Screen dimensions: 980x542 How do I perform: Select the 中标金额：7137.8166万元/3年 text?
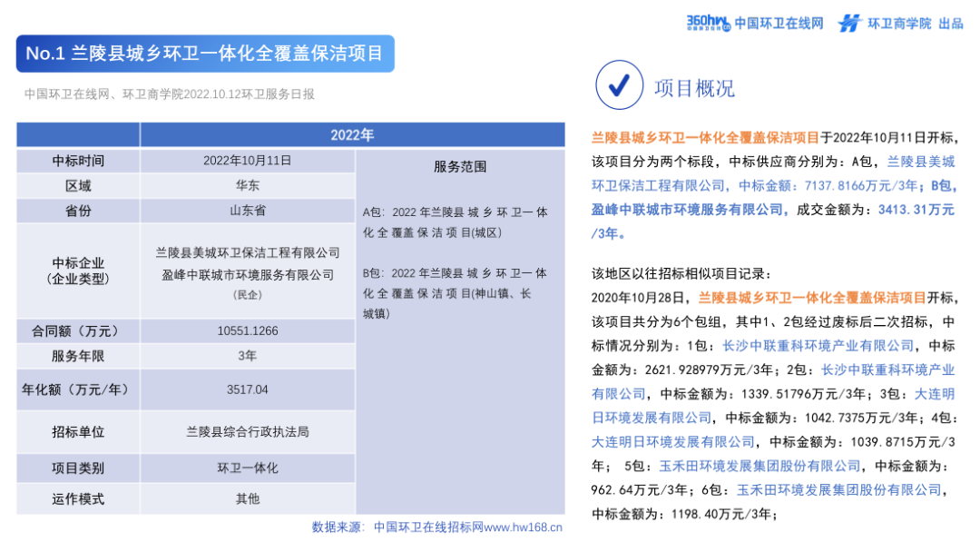[x=828, y=186]
